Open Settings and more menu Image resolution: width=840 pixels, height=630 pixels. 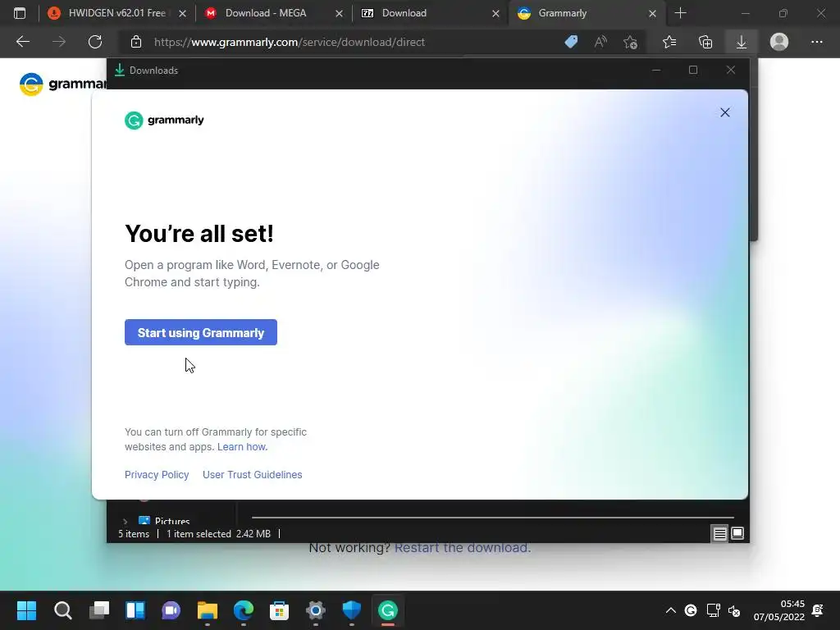coord(816,42)
